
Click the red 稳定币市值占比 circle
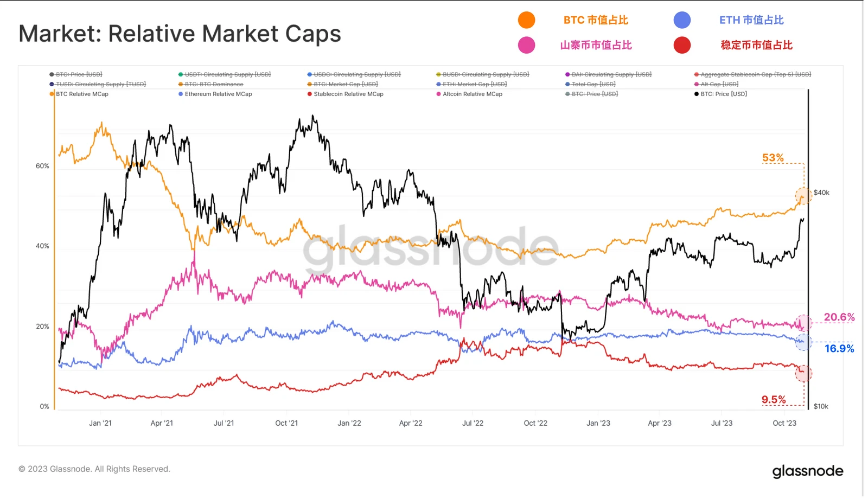682,45
